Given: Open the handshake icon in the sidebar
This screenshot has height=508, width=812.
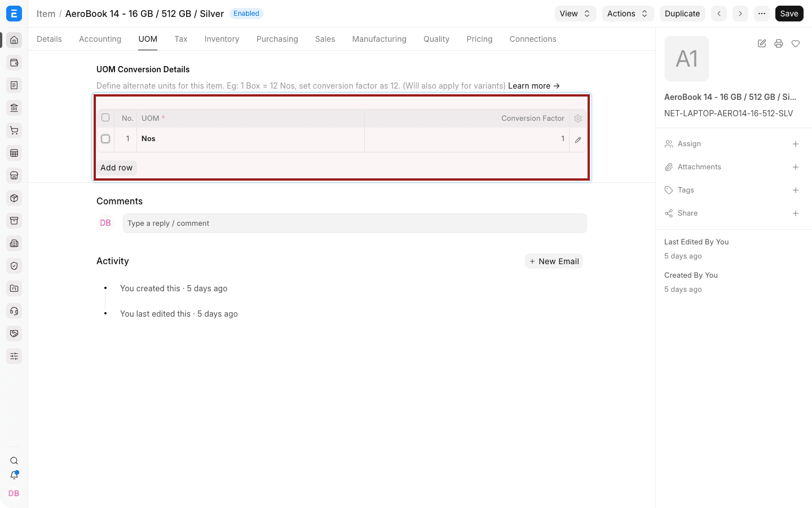Looking at the screenshot, I should [14, 334].
